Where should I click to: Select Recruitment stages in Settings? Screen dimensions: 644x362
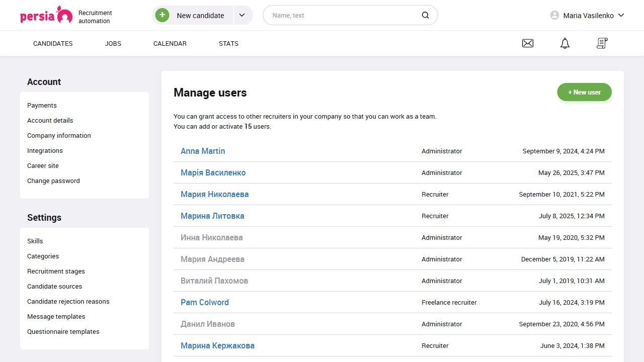click(x=56, y=271)
